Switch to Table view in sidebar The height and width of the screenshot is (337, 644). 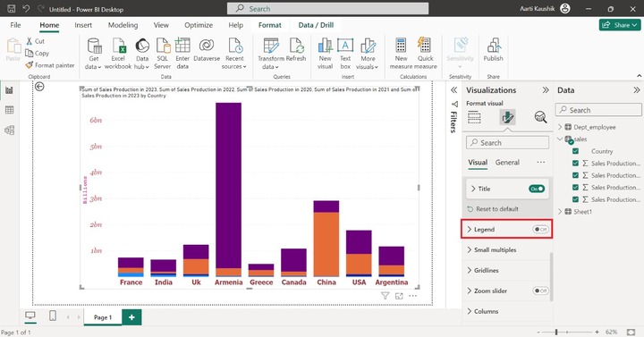9,110
